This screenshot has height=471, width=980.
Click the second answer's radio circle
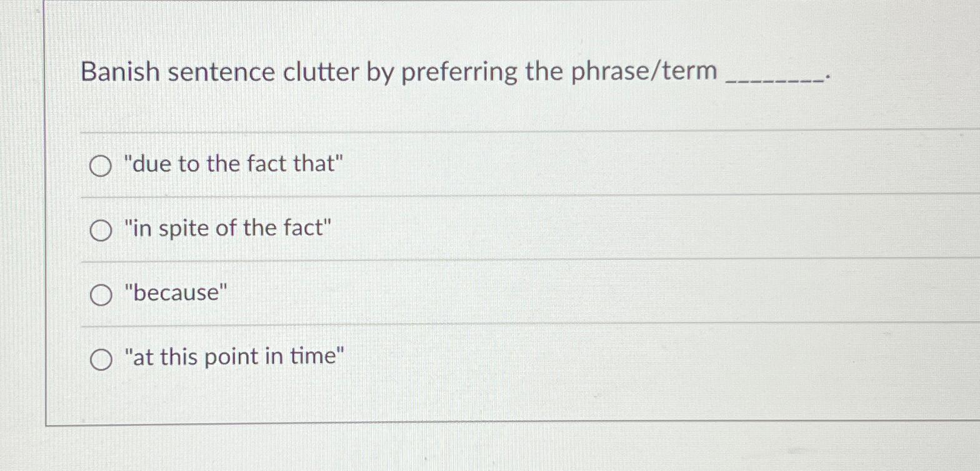pos(100,231)
